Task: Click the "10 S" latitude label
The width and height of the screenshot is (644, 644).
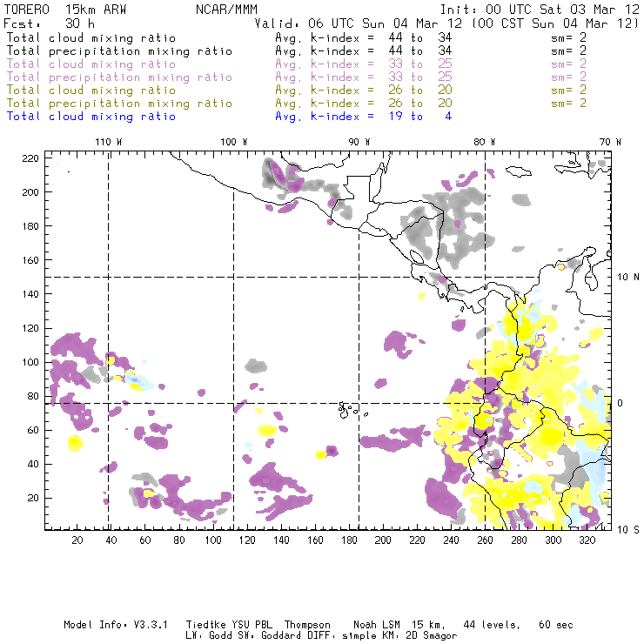Action: [628, 530]
